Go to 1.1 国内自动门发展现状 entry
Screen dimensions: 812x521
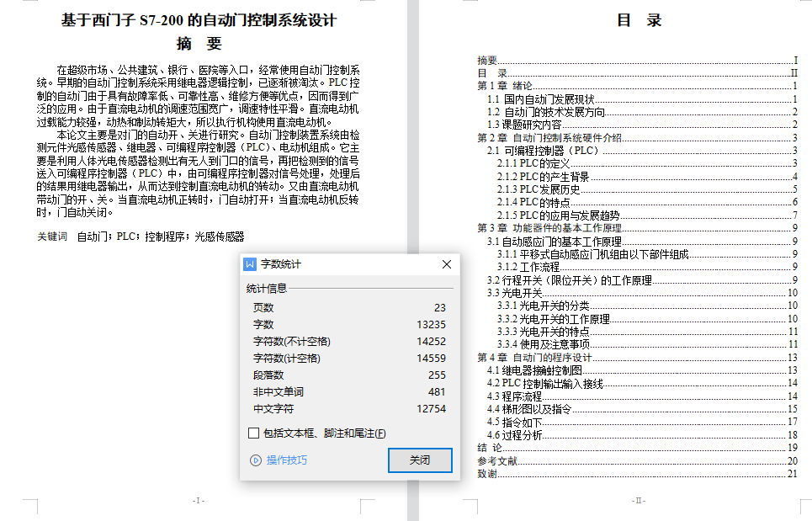(x=543, y=99)
